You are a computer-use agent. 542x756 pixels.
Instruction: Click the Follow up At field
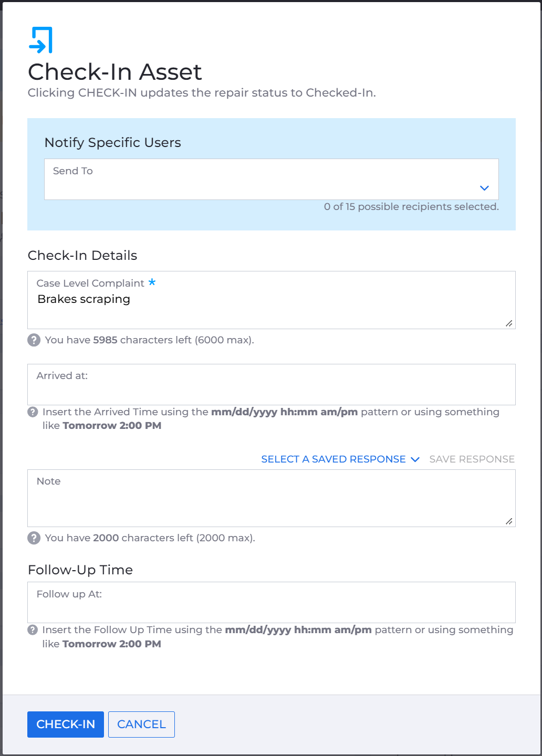point(272,602)
